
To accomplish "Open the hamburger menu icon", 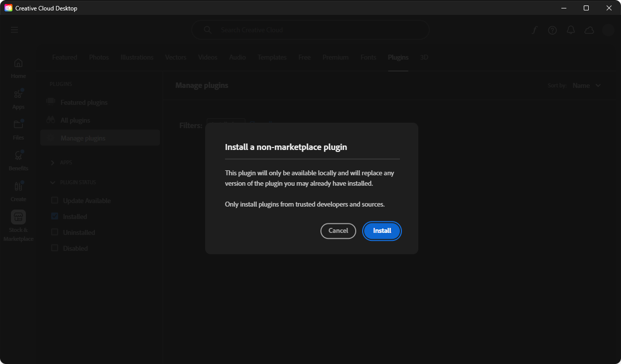I will pyautogui.click(x=14, y=30).
